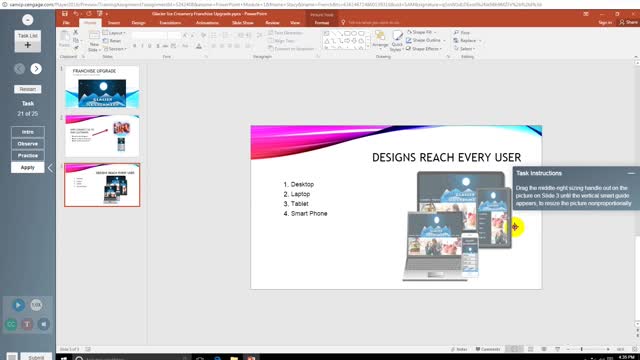This screenshot has width=640, height=360.
Task: Open the File tab
Action: click(x=66, y=23)
